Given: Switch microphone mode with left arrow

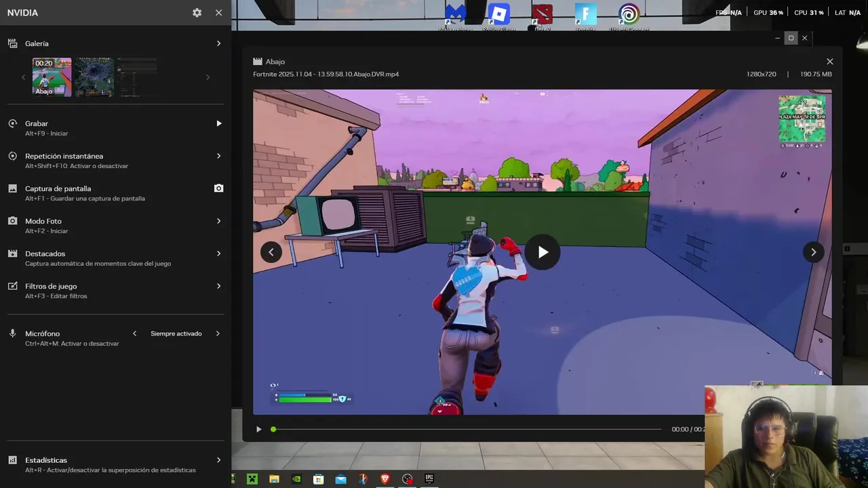Looking at the screenshot, I should point(134,333).
